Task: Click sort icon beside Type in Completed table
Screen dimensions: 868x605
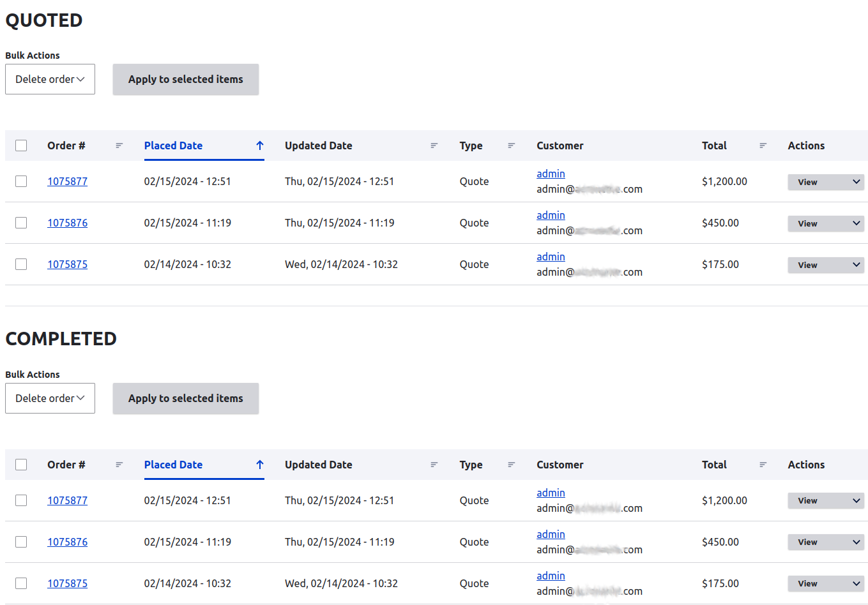Action: 511,465
